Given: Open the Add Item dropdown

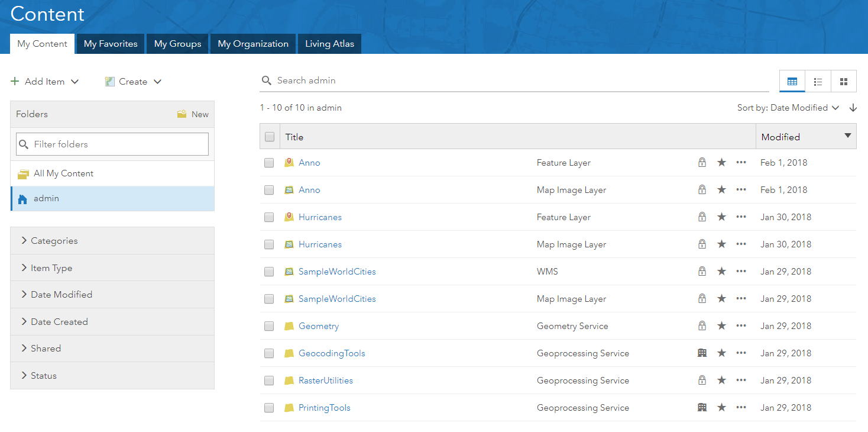Looking at the screenshot, I should [x=45, y=82].
